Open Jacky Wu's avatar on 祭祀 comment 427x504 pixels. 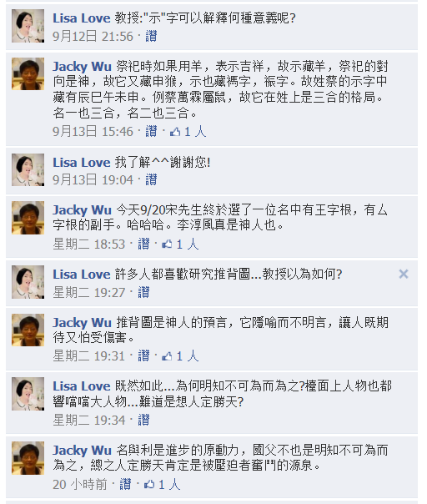coord(28,73)
